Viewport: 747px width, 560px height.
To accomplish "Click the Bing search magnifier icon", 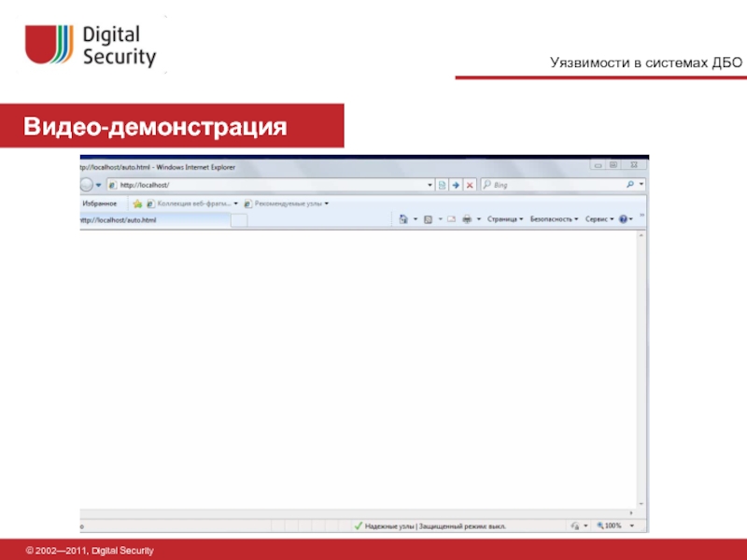I will tap(630, 184).
